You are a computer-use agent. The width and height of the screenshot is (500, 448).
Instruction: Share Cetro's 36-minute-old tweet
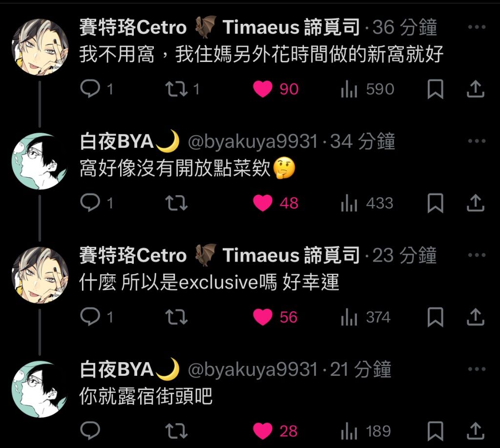476,89
